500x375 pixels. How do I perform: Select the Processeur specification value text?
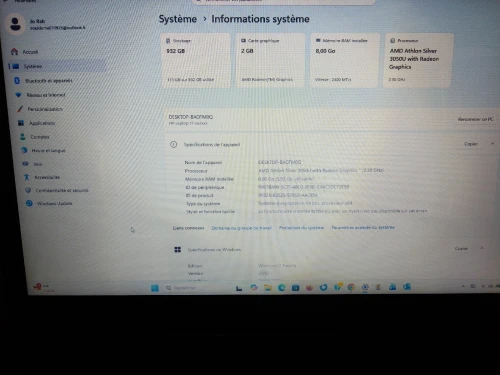pos(321,170)
